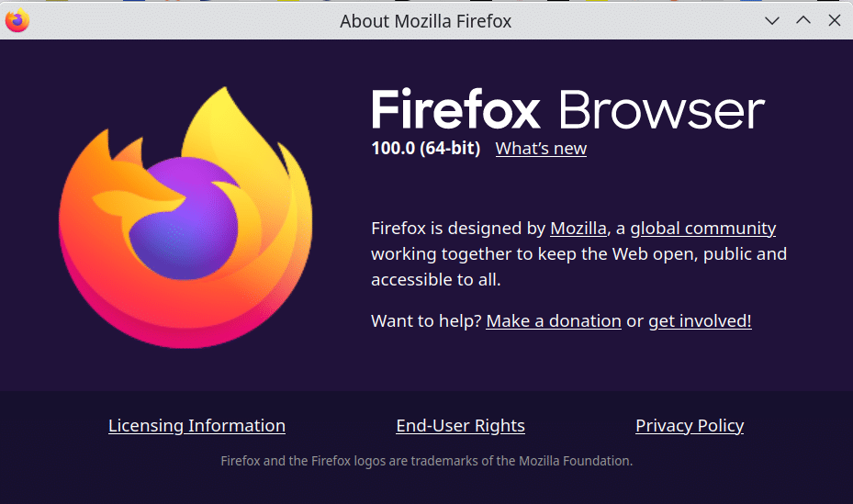The width and height of the screenshot is (853, 504).
Task: Open the What's new link
Action: click(541, 149)
